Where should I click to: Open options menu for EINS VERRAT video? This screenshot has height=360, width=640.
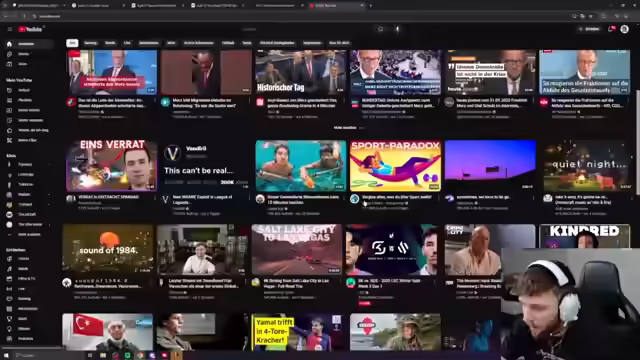155,198
